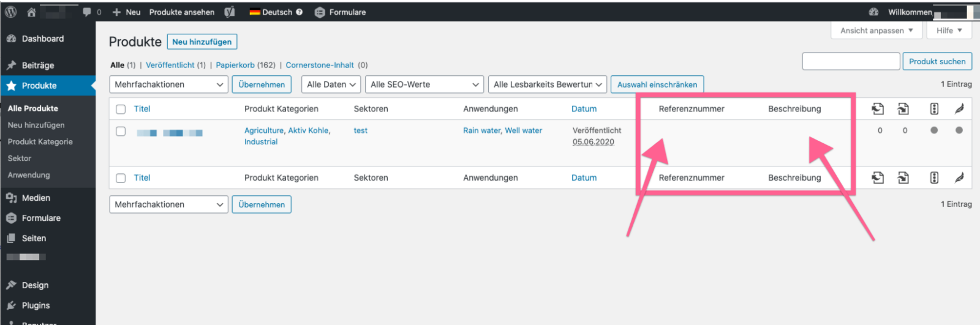Click the WordPress logo in admin bar

pos(10,12)
